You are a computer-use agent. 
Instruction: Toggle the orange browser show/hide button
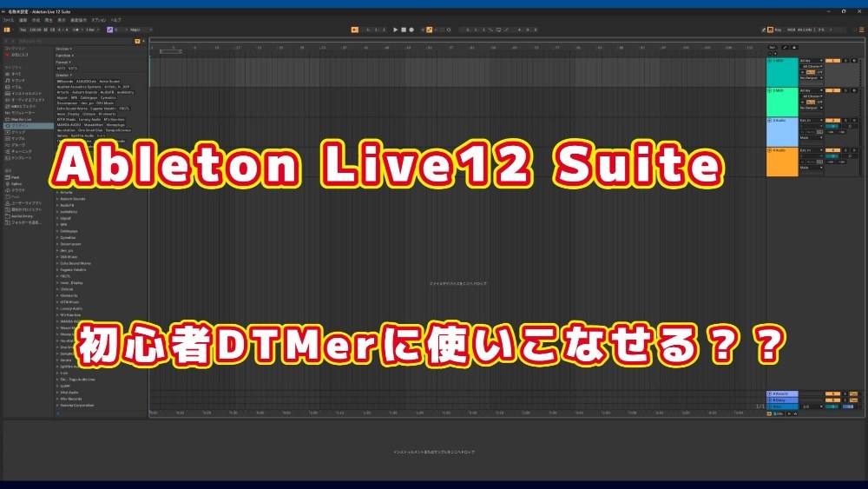point(7,30)
